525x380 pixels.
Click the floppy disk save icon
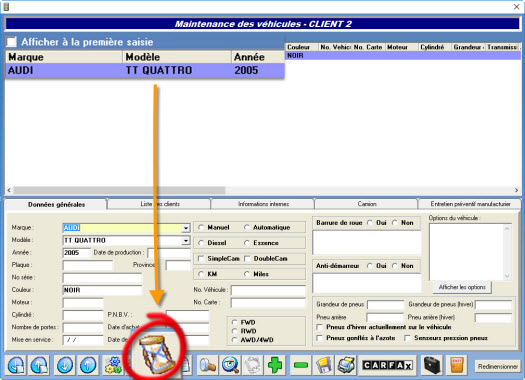tap(324, 365)
